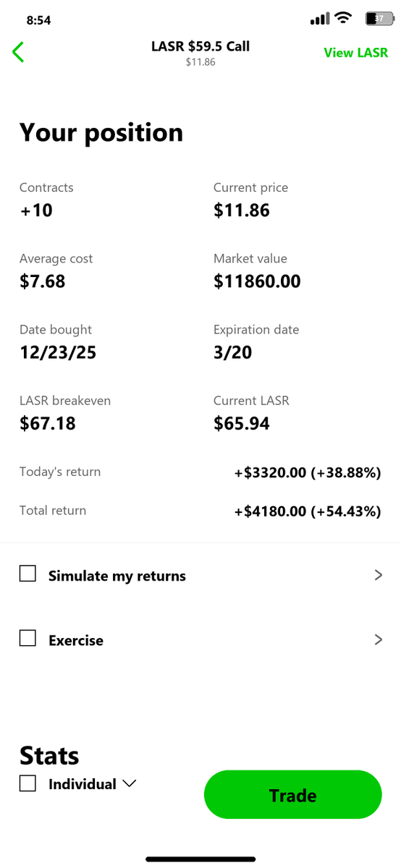Tap the green Trade button
This screenshot has width=401, height=868.
pyautogui.click(x=292, y=795)
